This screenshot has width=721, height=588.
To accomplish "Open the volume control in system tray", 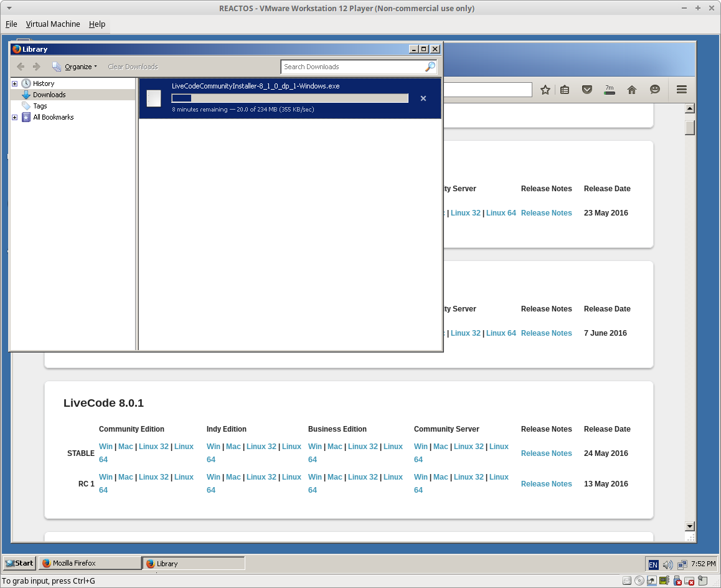I will [x=667, y=564].
